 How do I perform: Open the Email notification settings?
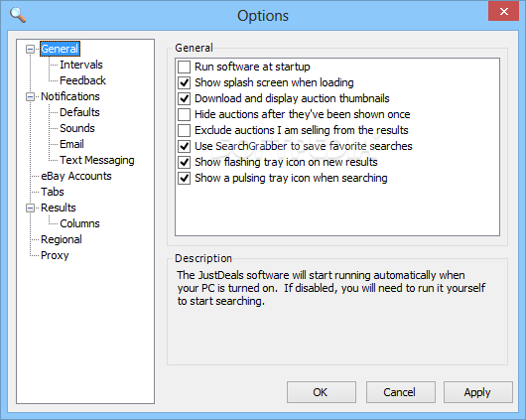[x=71, y=144]
